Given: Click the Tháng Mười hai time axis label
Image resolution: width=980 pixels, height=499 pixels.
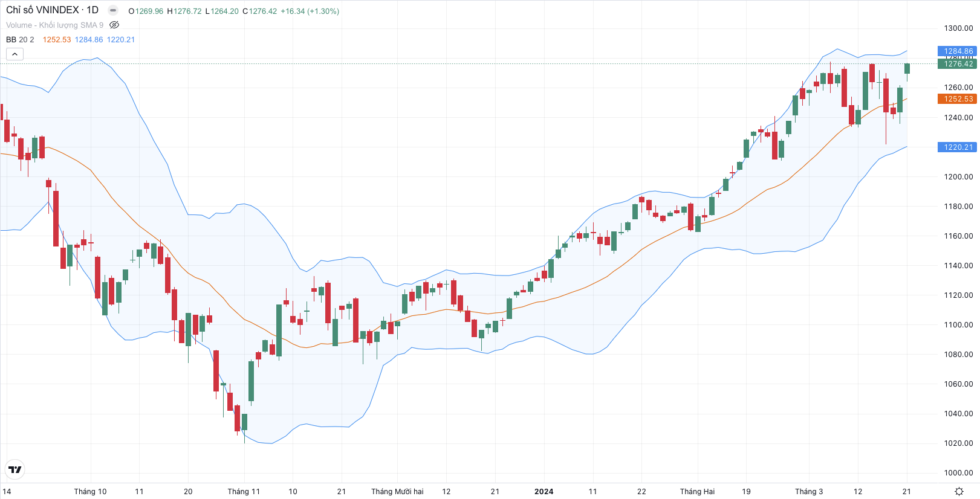Looking at the screenshot, I should point(397,491).
